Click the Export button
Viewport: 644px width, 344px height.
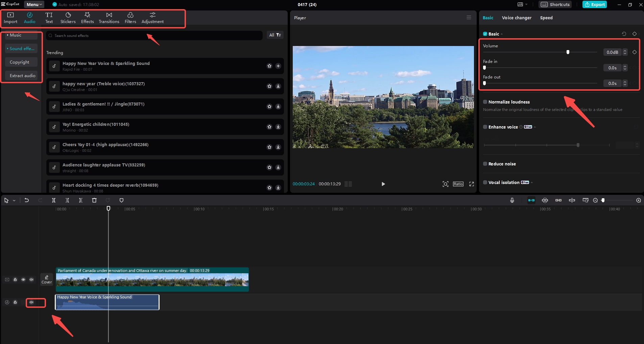(594, 4)
